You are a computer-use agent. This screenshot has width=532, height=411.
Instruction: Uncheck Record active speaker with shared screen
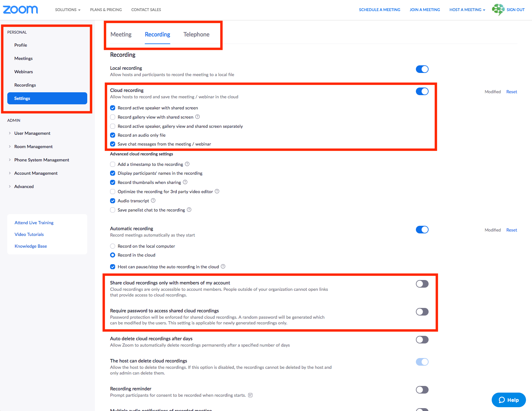pyautogui.click(x=113, y=108)
